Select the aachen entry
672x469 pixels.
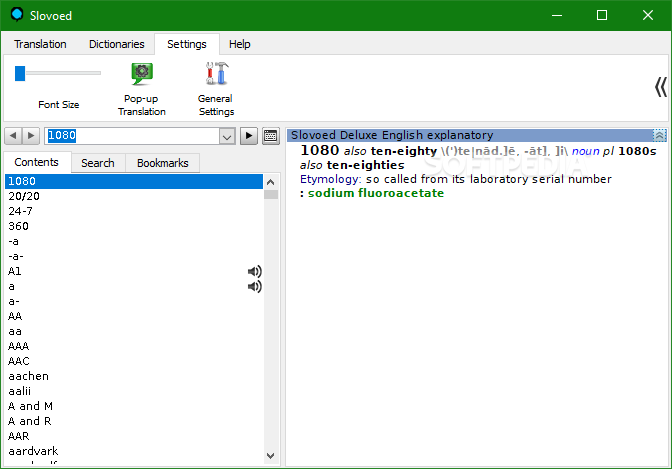tap(134, 376)
